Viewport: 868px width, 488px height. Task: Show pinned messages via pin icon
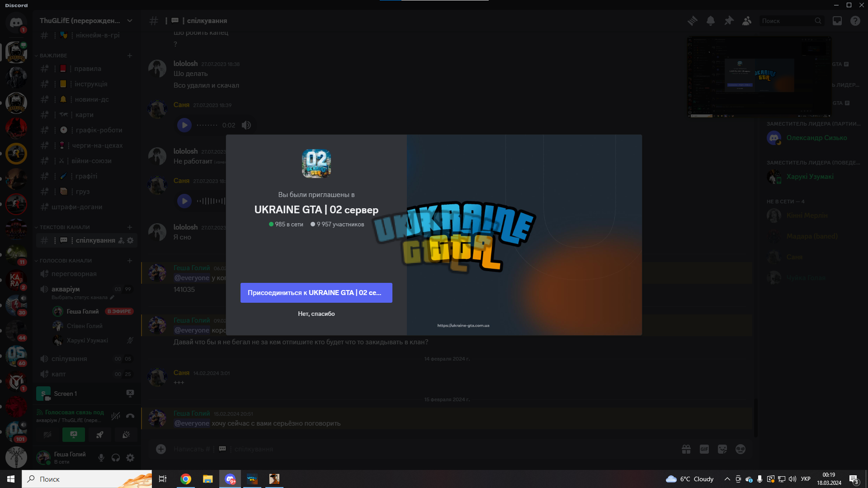coord(729,21)
